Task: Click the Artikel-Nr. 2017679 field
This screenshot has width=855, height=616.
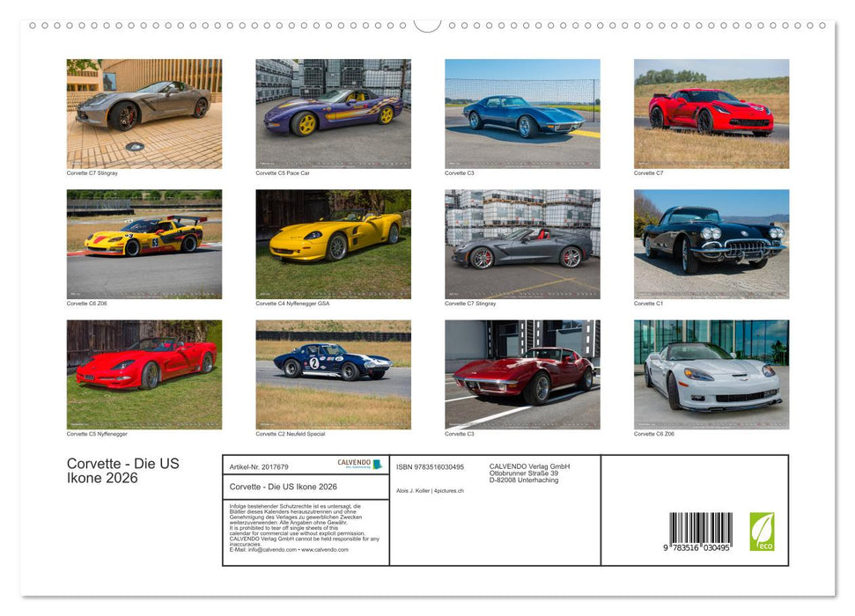Action: [x=258, y=466]
